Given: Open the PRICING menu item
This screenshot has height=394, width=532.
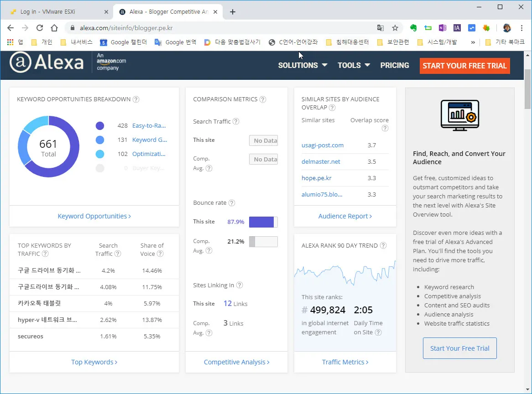Looking at the screenshot, I should coord(395,65).
